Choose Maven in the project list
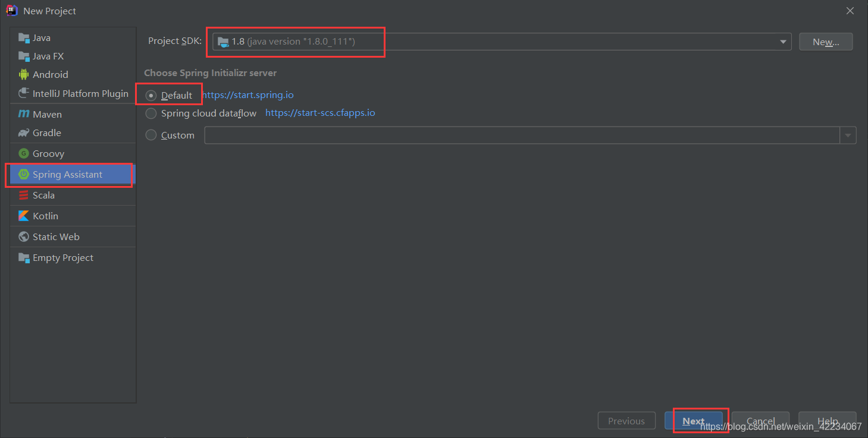This screenshot has width=868, height=438. 73,114
